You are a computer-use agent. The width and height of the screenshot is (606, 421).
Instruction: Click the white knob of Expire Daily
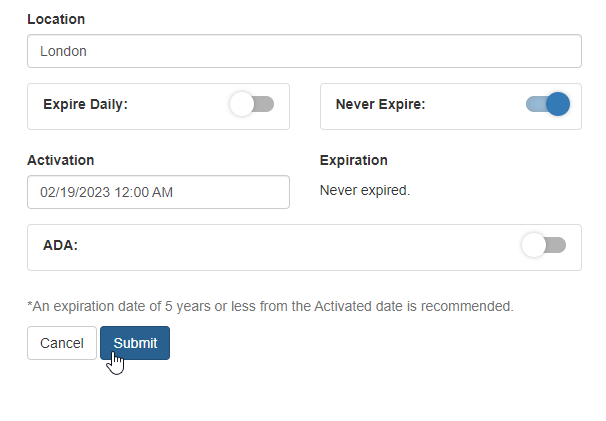(x=242, y=104)
